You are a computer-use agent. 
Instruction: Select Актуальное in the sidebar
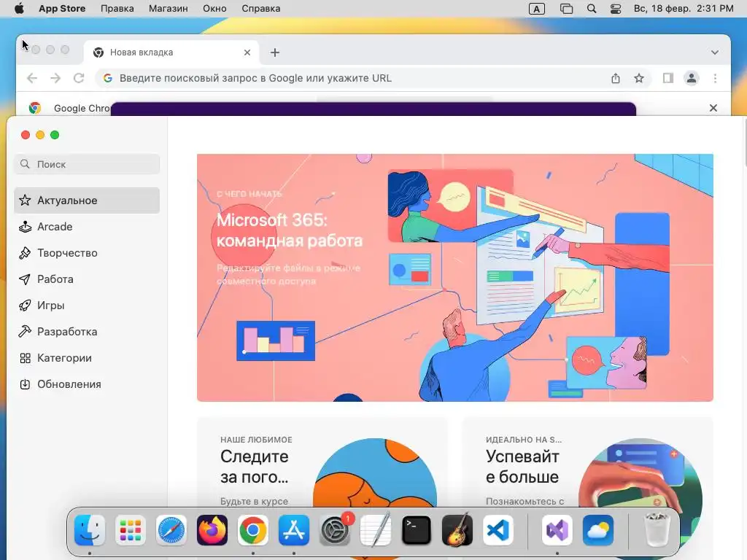(x=88, y=201)
